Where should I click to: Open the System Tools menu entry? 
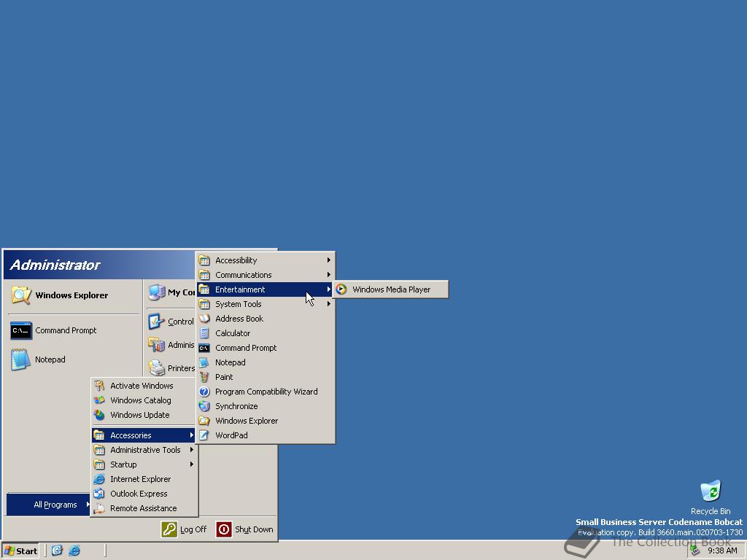[266, 304]
